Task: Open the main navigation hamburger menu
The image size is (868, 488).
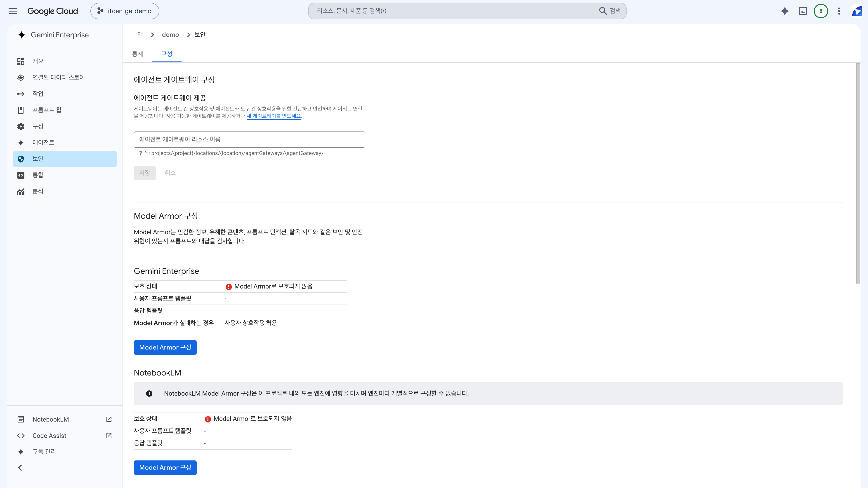Action: 12,11
